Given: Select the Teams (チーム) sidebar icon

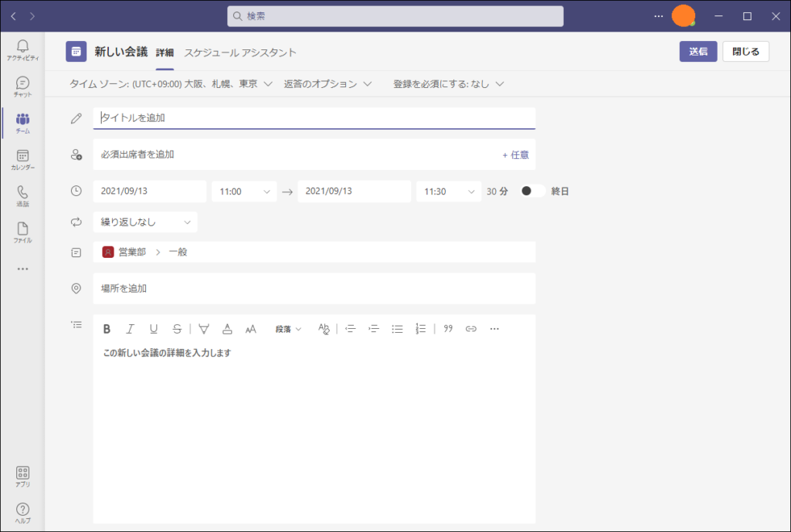Looking at the screenshot, I should pyautogui.click(x=22, y=123).
